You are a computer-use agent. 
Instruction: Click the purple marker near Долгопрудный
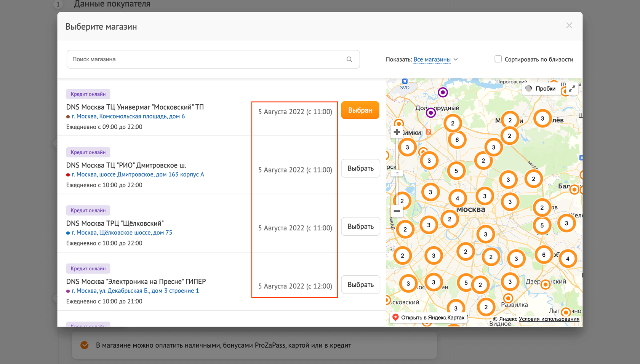pyautogui.click(x=431, y=113)
